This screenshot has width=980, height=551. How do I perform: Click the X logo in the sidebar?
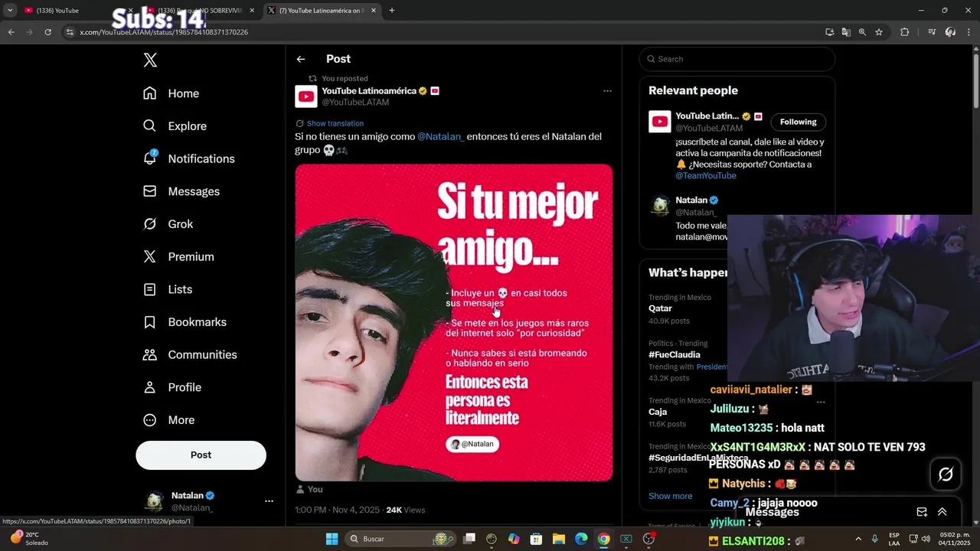[150, 60]
